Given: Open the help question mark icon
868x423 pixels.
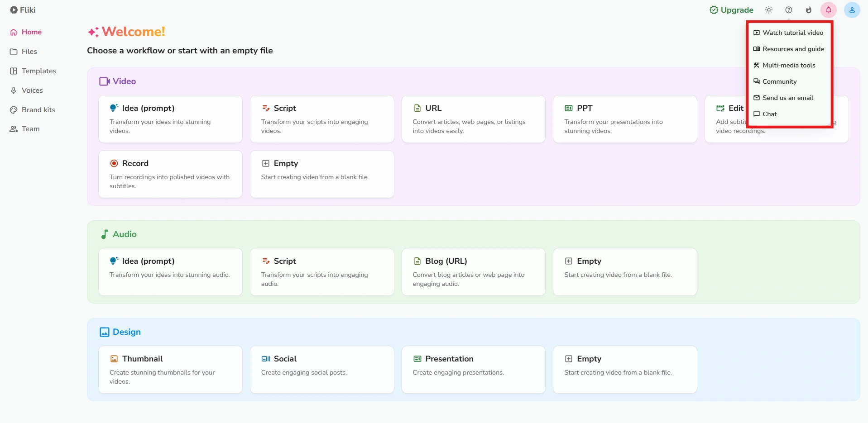Looking at the screenshot, I should (789, 10).
